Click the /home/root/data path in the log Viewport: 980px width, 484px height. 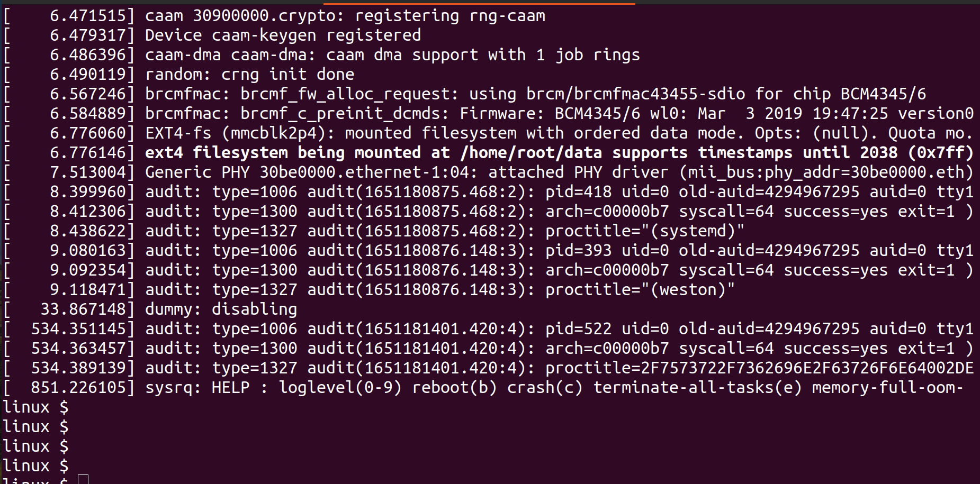[531, 153]
